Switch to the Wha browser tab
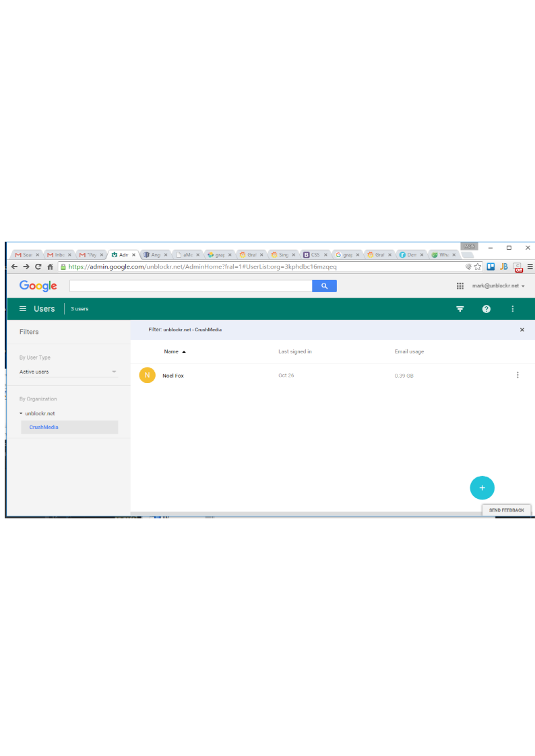 pos(443,254)
